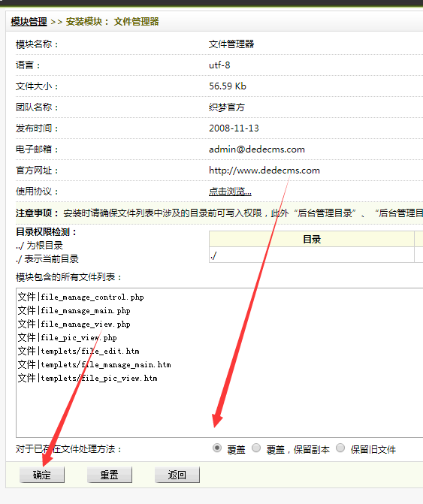Select the 保留旧文件 radio option
The image size is (423, 504).
[x=340, y=448]
